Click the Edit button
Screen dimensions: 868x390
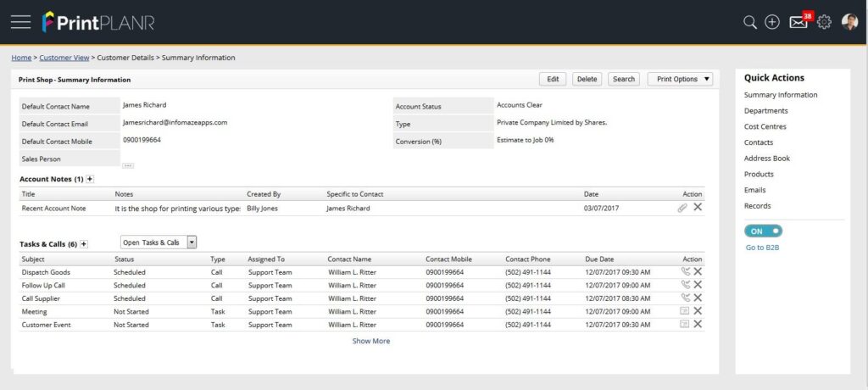[553, 79]
